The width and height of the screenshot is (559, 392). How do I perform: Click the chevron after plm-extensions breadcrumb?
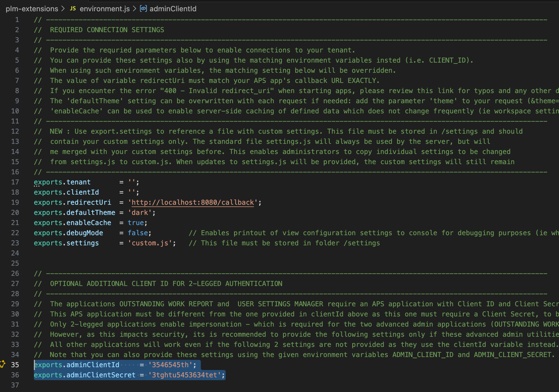click(x=63, y=9)
